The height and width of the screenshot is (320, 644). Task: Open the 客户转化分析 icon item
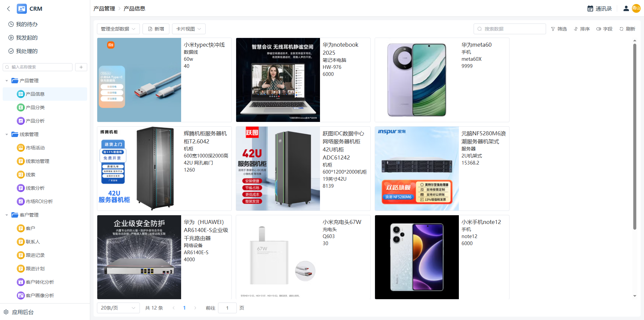click(x=20, y=282)
